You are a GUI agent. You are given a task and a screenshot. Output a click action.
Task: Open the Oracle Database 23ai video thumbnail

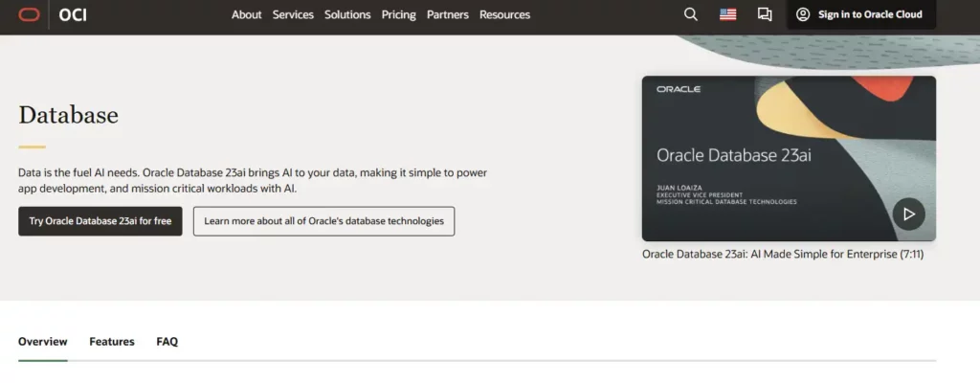click(x=789, y=158)
